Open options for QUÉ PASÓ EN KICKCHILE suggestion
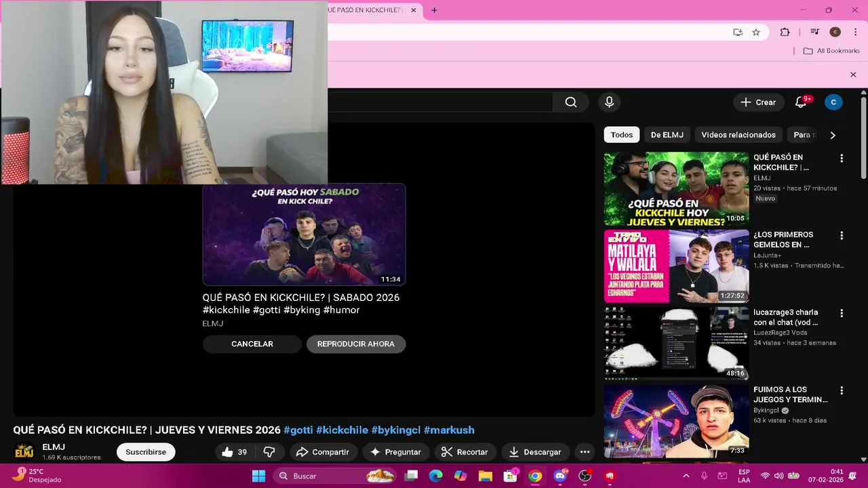868x488 pixels. 842,158
